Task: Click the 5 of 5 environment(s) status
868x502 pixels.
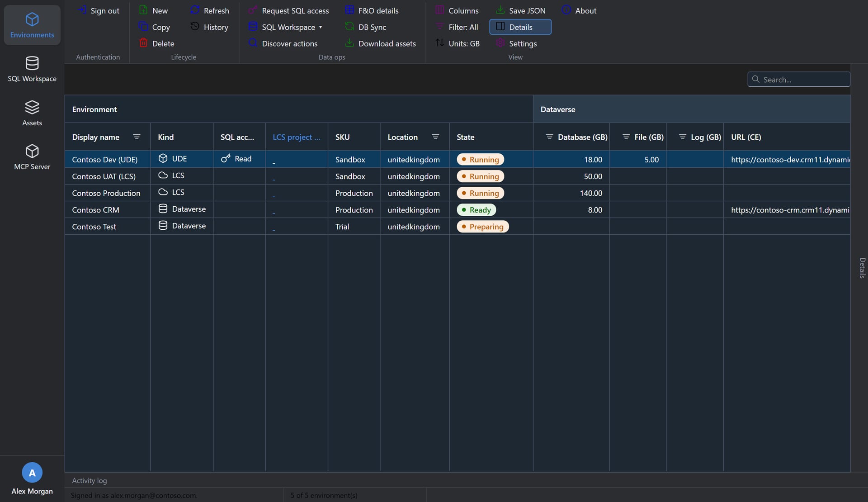Action: (x=324, y=495)
